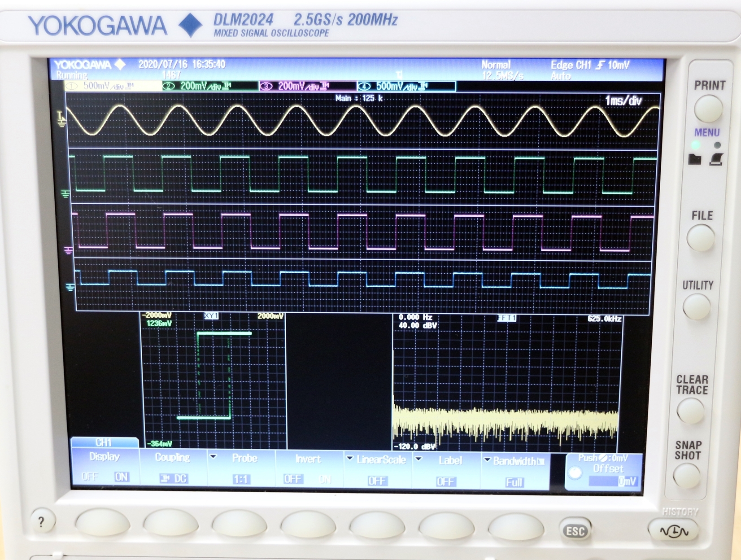The height and width of the screenshot is (560, 741).
Task: Select the Edge CH1 trigger readout
Action: [x=590, y=65]
